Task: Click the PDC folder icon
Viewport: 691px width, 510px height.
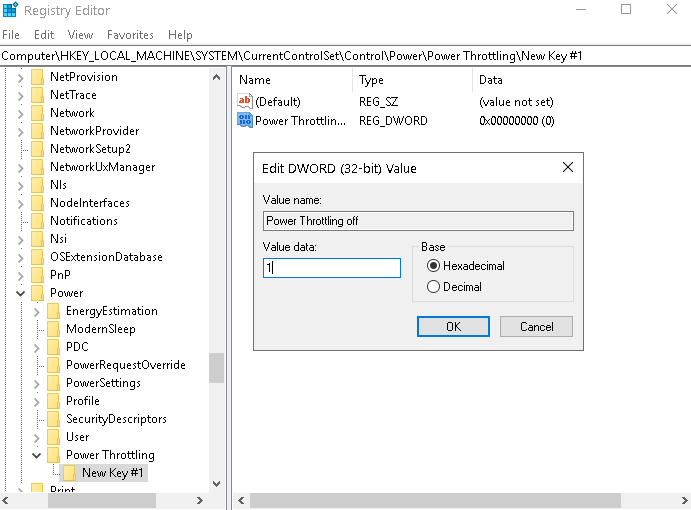Action: click(x=54, y=347)
